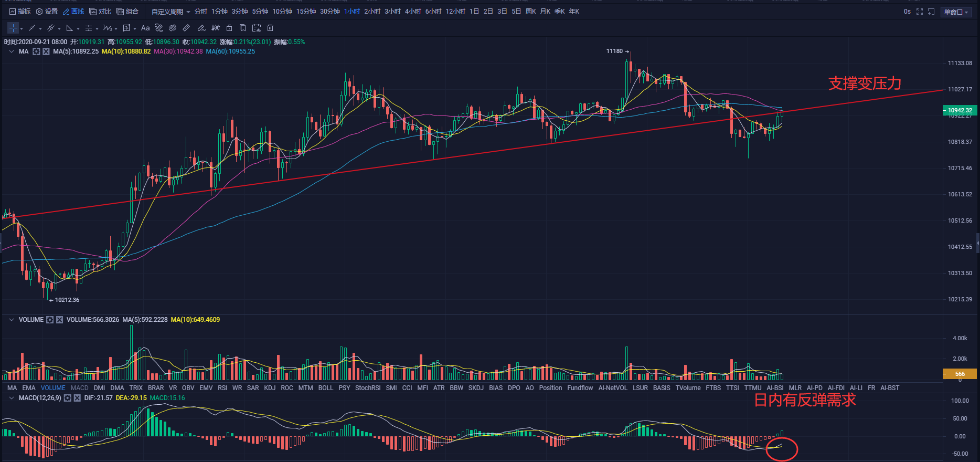Click the magnet snap tool icon

point(173,28)
